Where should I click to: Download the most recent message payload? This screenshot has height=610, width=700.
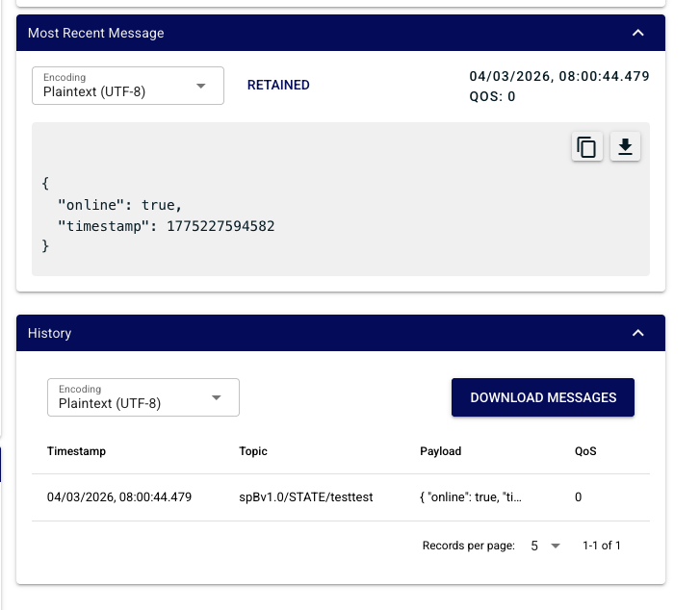point(625,147)
